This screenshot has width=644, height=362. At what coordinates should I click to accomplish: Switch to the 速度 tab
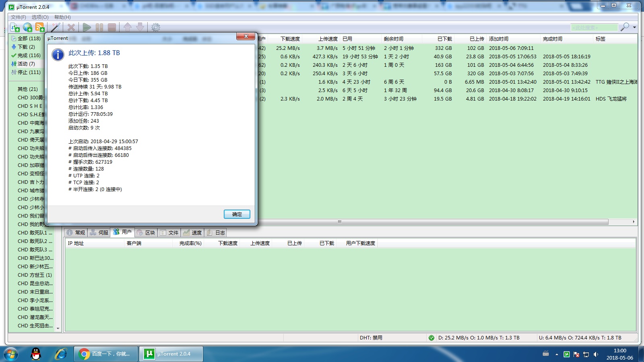point(193,232)
